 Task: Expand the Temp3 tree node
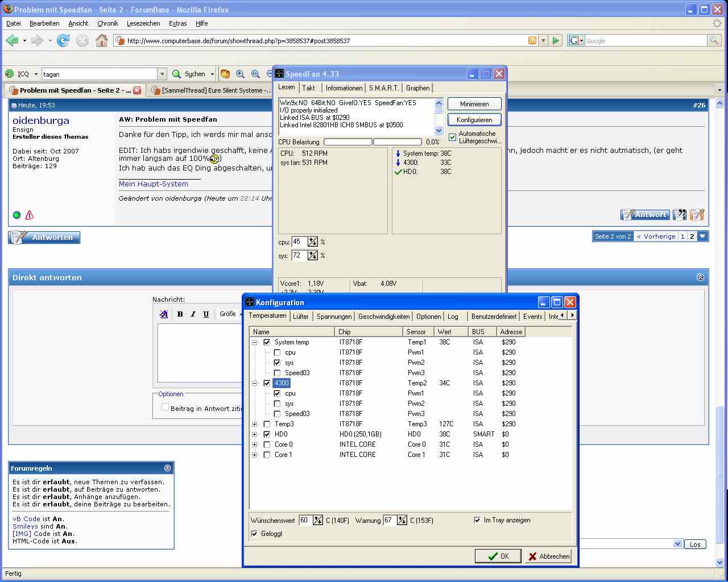click(254, 424)
